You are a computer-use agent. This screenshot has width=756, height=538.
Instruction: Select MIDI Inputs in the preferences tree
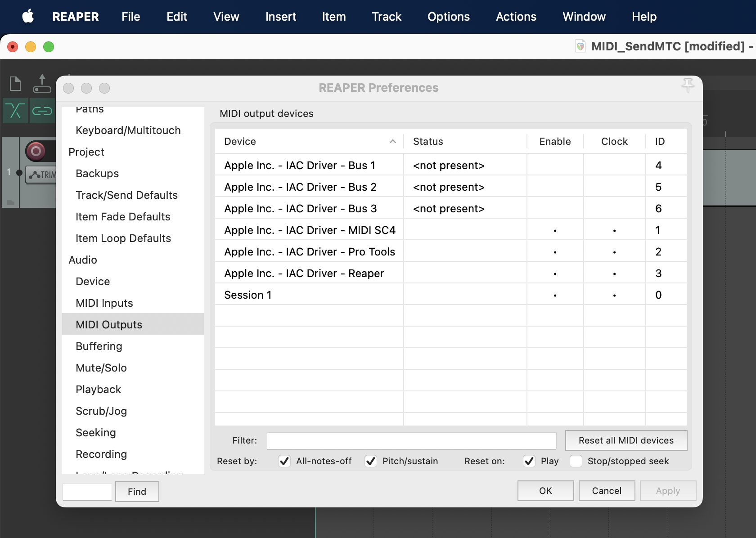click(x=104, y=303)
